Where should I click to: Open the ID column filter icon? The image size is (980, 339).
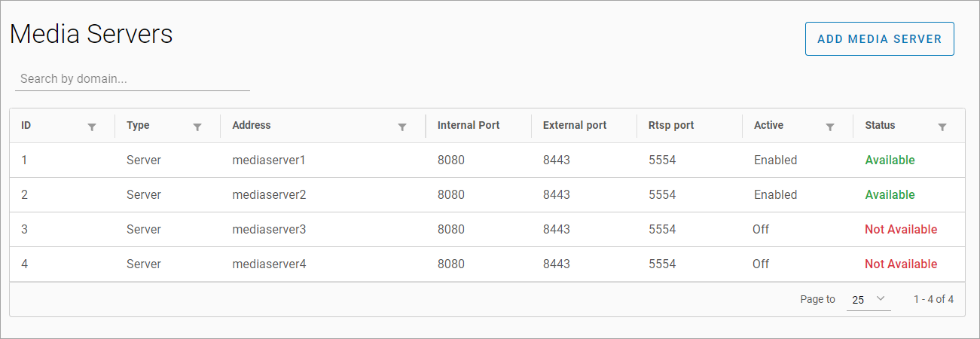tap(92, 127)
